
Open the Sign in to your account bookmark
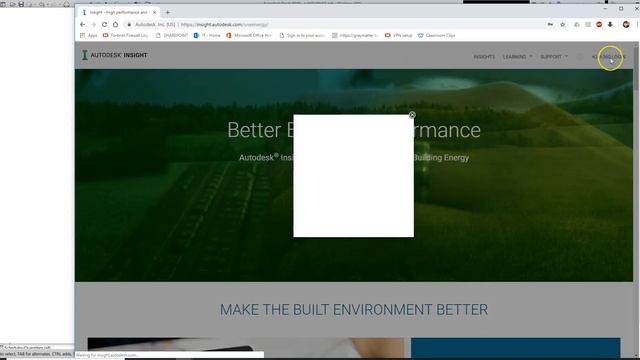point(302,36)
